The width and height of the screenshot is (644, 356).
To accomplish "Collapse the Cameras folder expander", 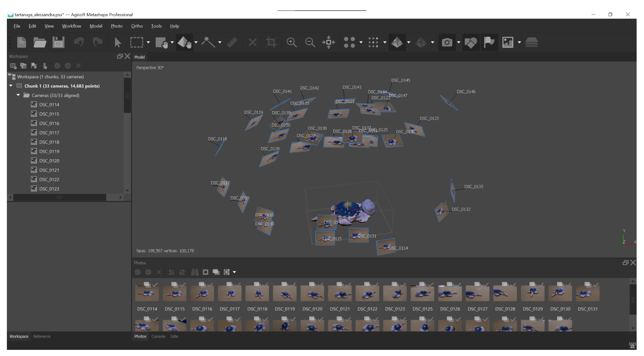I will (x=18, y=95).
